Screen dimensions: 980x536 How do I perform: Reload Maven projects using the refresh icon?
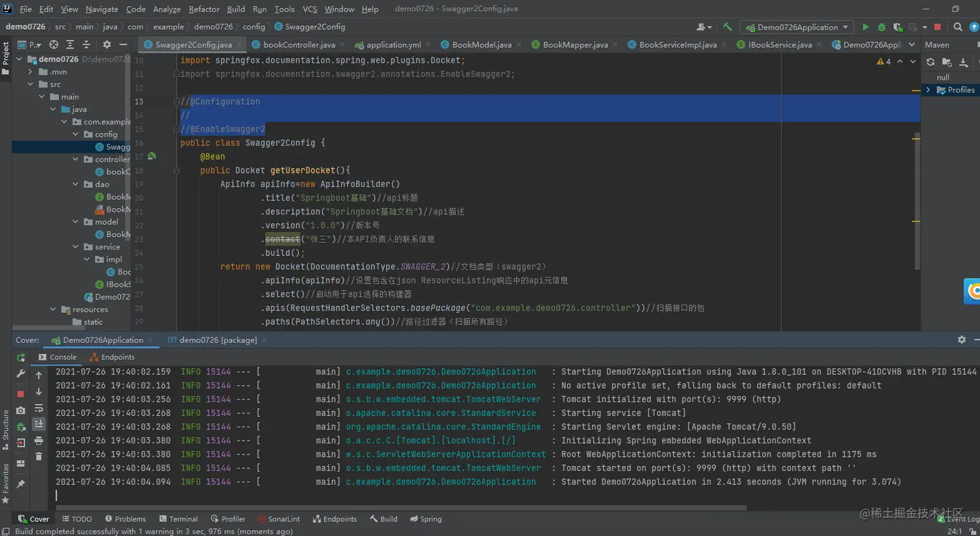[930, 62]
